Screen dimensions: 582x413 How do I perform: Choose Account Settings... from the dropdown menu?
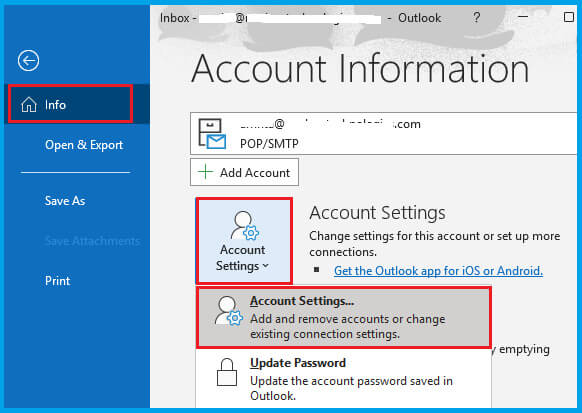coord(343,317)
